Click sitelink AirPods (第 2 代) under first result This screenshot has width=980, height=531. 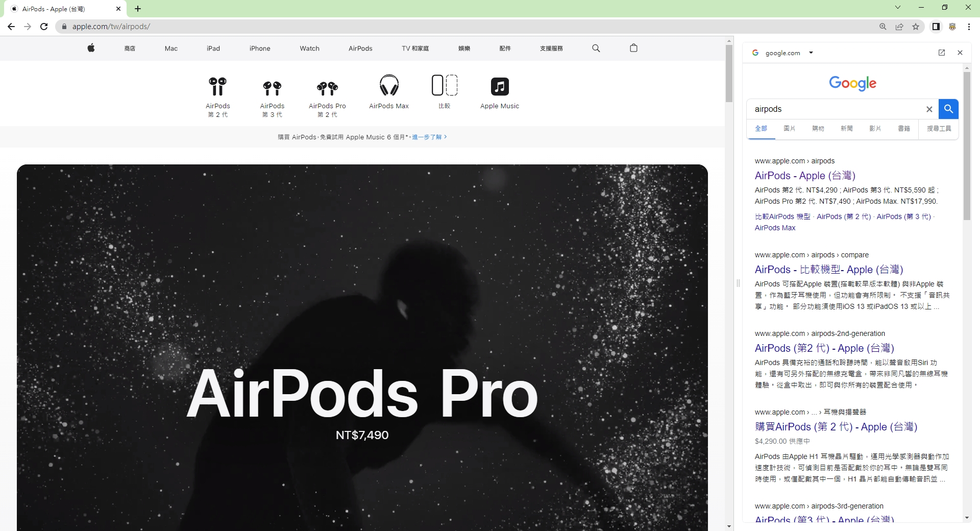844,216
